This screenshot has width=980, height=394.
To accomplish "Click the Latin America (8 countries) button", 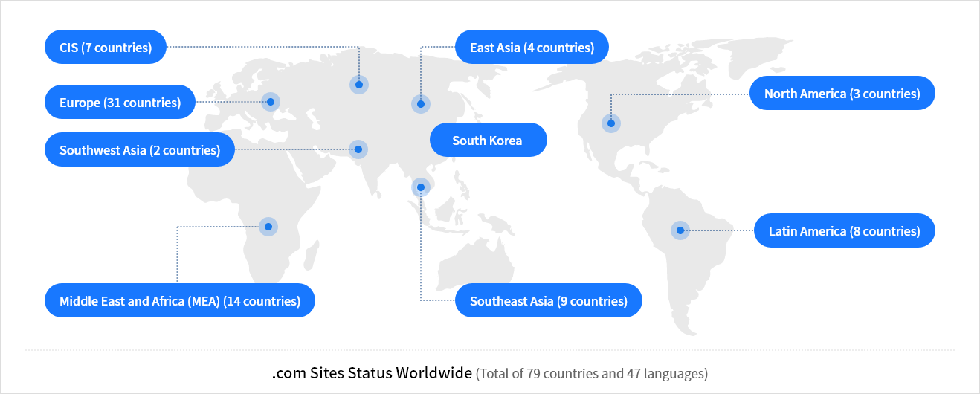I will point(844,230).
